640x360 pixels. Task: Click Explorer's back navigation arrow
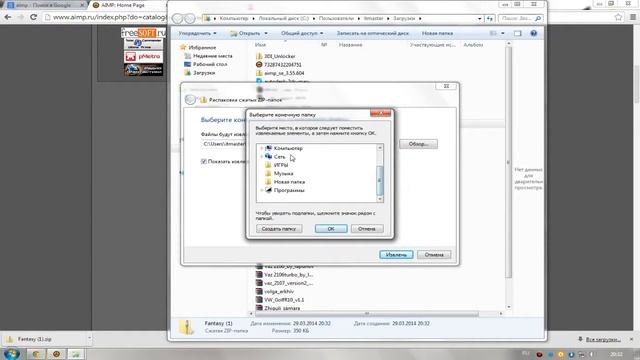point(178,18)
